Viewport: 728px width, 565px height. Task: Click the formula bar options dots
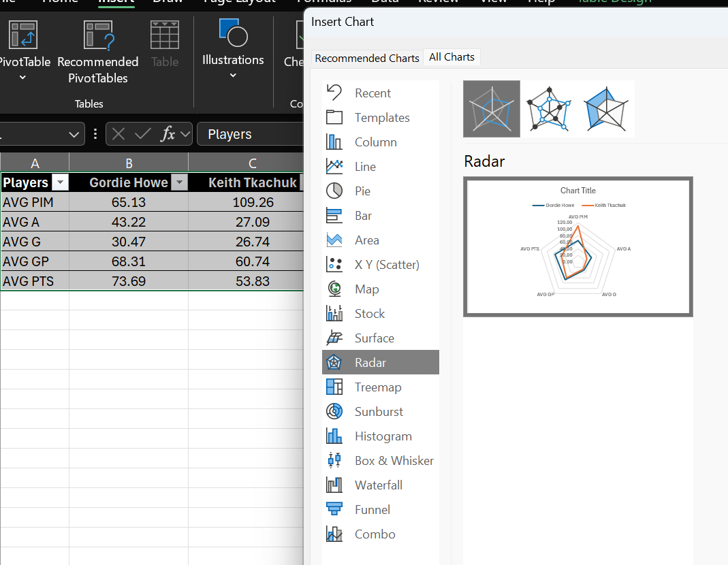click(x=95, y=134)
